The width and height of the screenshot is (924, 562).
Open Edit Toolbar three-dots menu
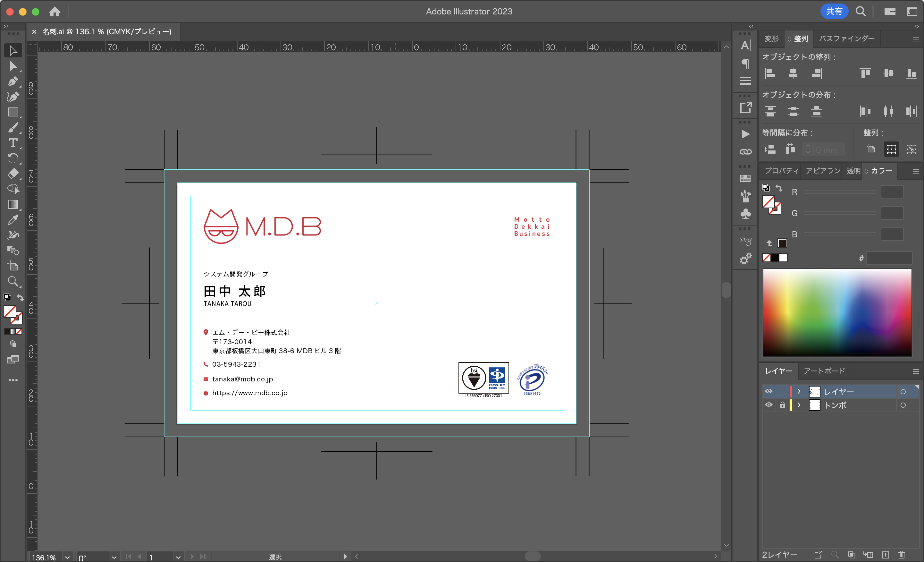pos(13,380)
